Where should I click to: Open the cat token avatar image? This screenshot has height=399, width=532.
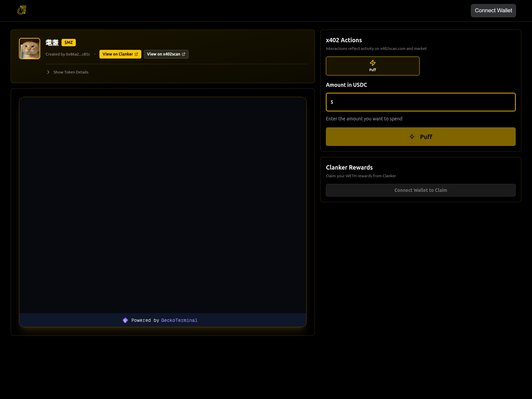coord(30,49)
